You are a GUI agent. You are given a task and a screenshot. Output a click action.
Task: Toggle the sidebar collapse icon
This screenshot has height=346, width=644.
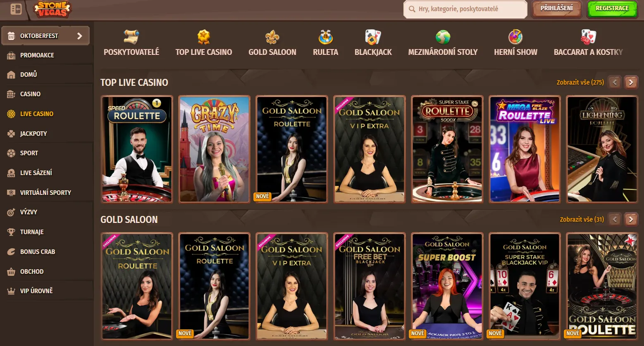click(x=16, y=9)
